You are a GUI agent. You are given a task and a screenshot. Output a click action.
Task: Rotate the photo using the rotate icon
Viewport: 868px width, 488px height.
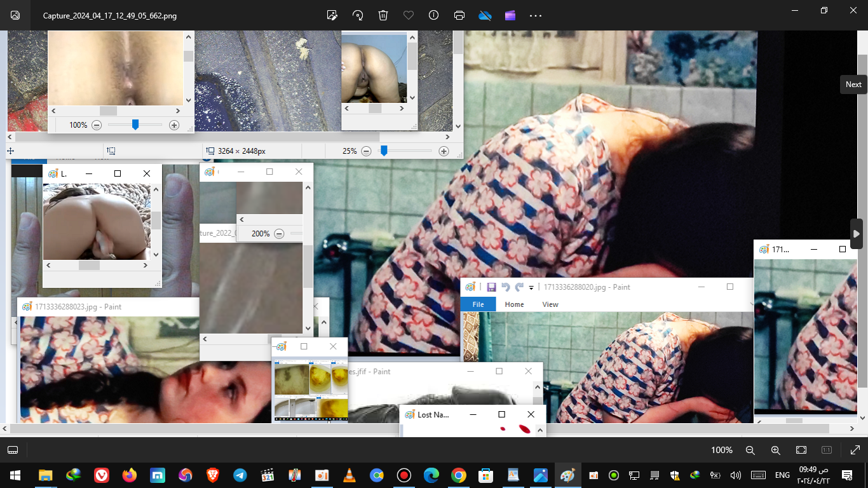pyautogui.click(x=358, y=15)
